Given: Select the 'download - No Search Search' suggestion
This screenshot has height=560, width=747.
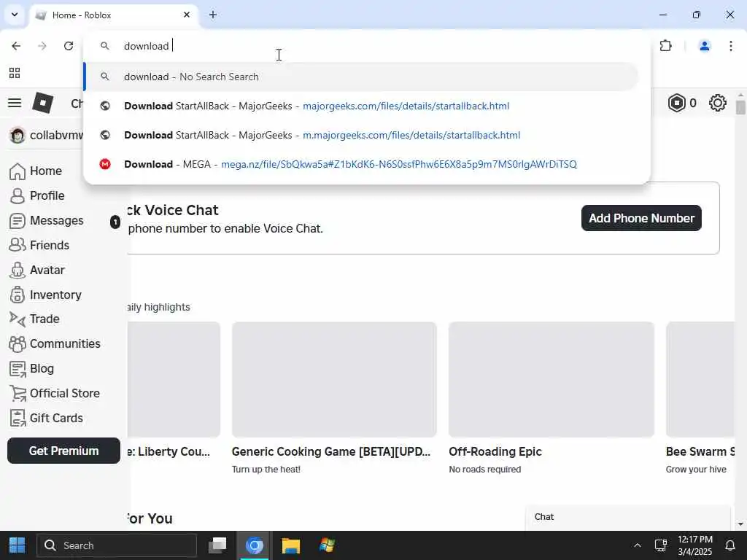Looking at the screenshot, I should pos(361,77).
